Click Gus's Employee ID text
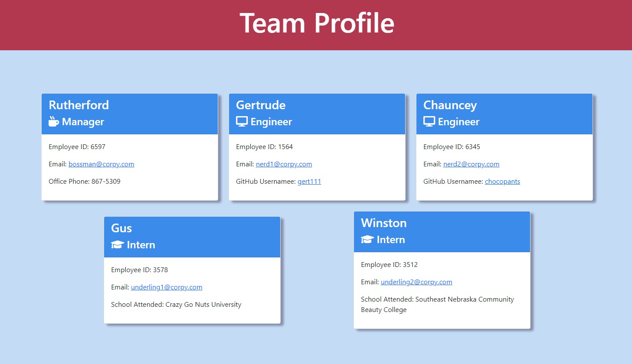Image resolution: width=632 pixels, height=364 pixels. point(139,270)
